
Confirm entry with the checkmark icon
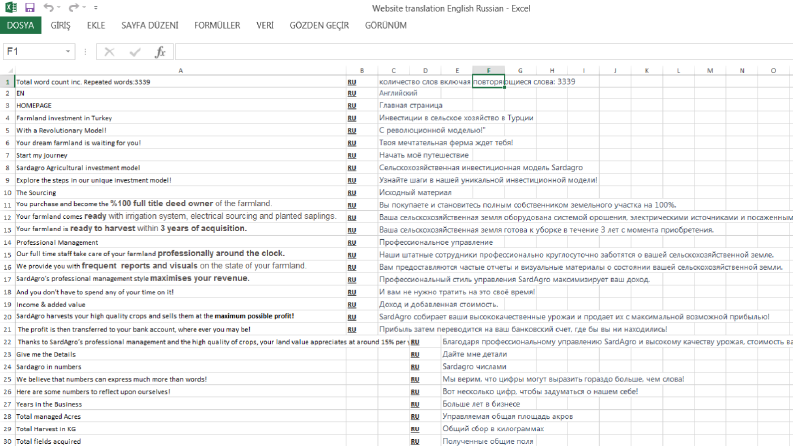(x=135, y=52)
